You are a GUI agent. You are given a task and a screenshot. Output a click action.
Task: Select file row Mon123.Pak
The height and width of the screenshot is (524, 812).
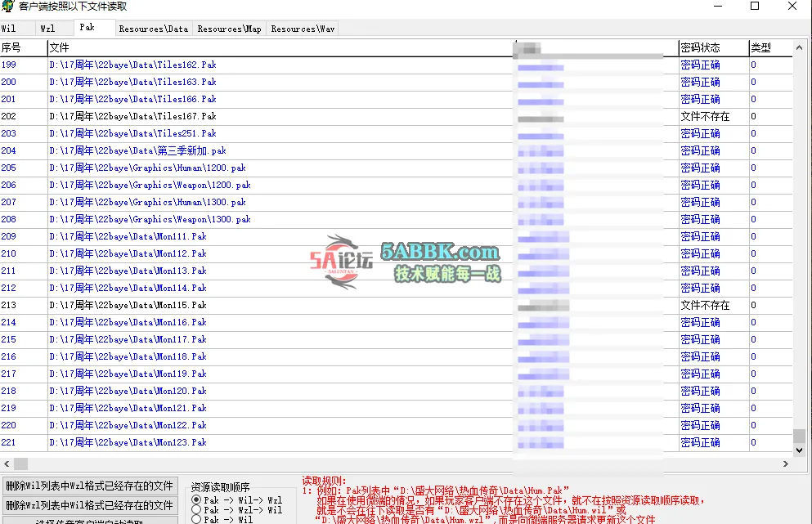396,442
